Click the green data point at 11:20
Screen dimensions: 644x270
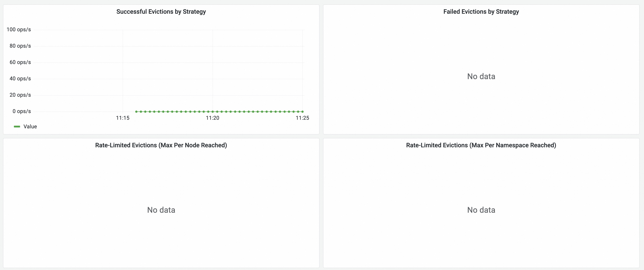click(212, 111)
